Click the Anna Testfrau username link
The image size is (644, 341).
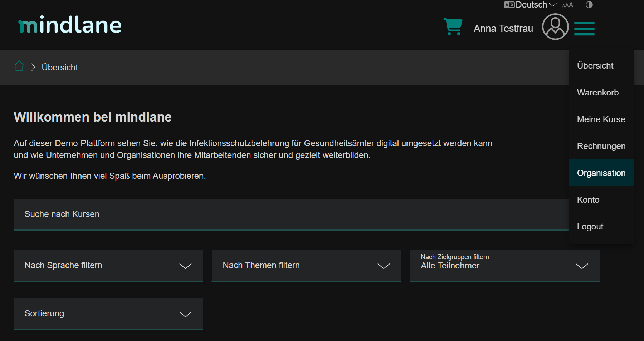pyautogui.click(x=503, y=29)
